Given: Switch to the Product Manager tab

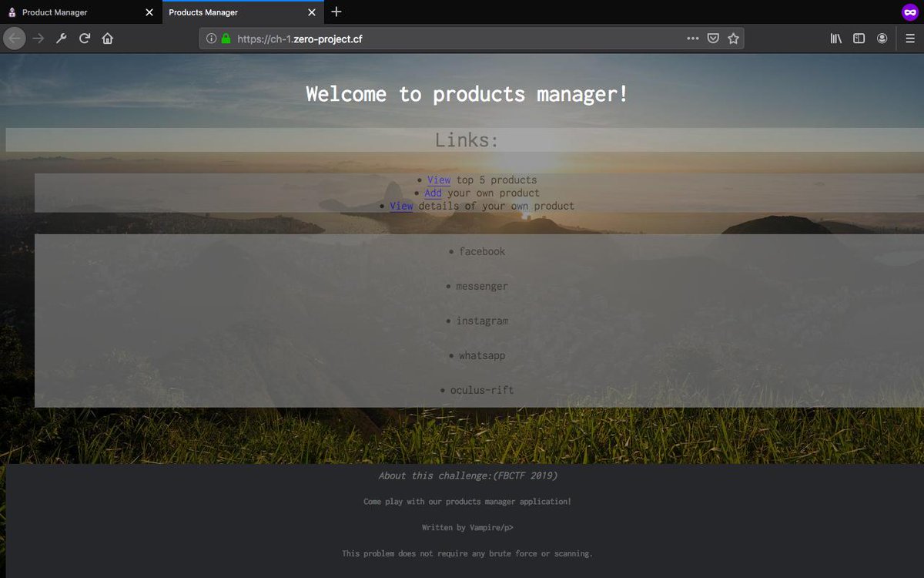Looking at the screenshot, I should tap(81, 12).
